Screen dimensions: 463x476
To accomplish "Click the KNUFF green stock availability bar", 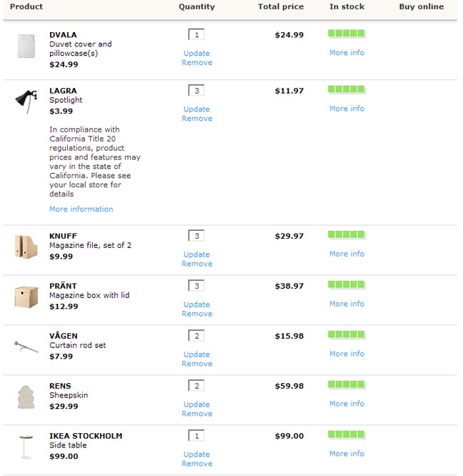I will tap(347, 234).
